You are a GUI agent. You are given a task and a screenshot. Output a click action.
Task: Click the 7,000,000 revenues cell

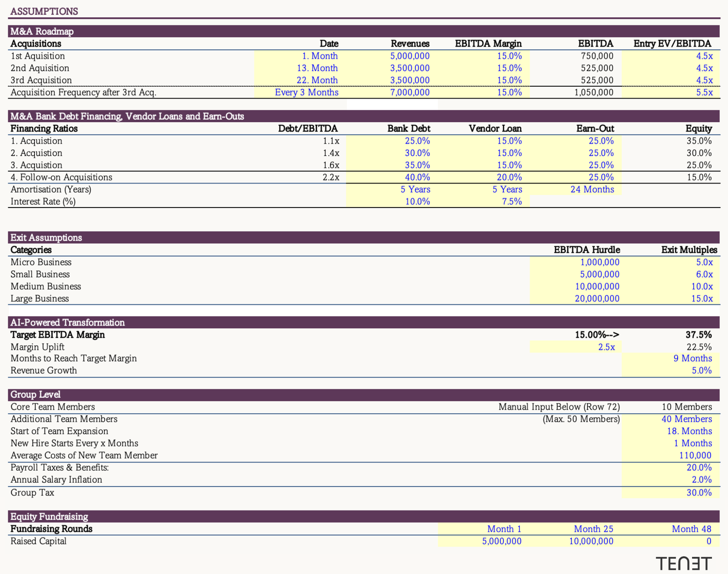click(x=392, y=92)
